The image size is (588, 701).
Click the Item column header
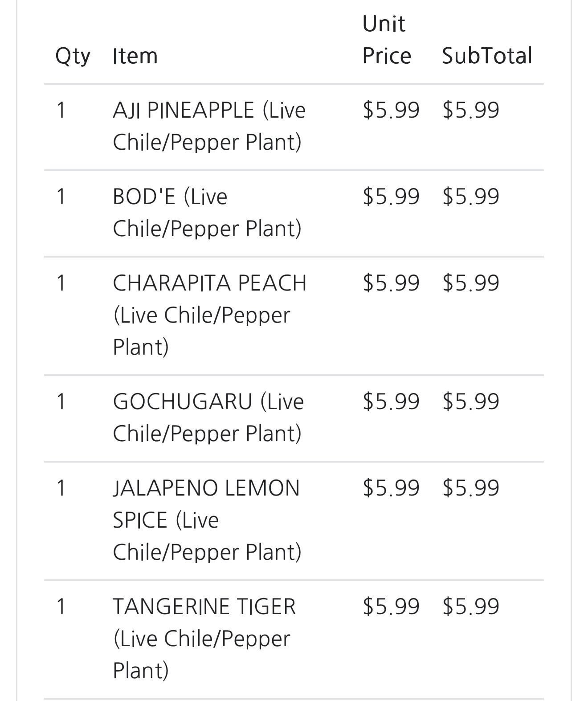click(x=135, y=56)
